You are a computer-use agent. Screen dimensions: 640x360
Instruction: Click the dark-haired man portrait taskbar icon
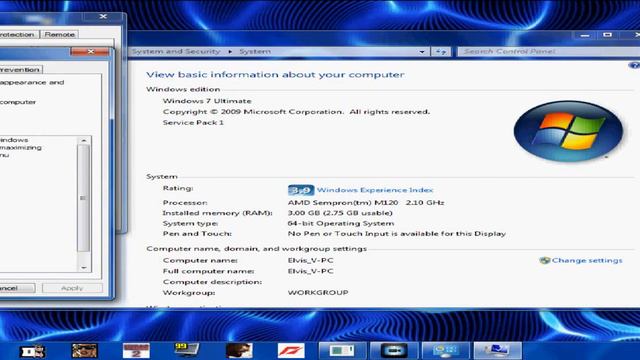[x=239, y=350]
